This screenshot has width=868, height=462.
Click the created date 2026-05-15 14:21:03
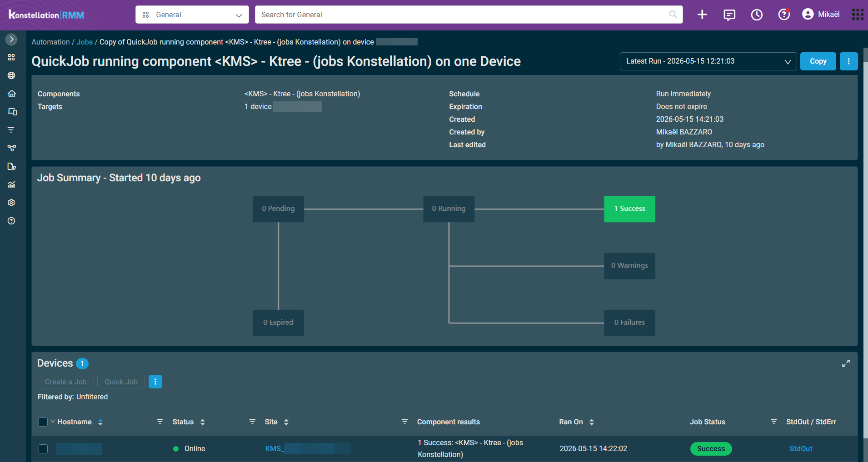[x=689, y=119]
